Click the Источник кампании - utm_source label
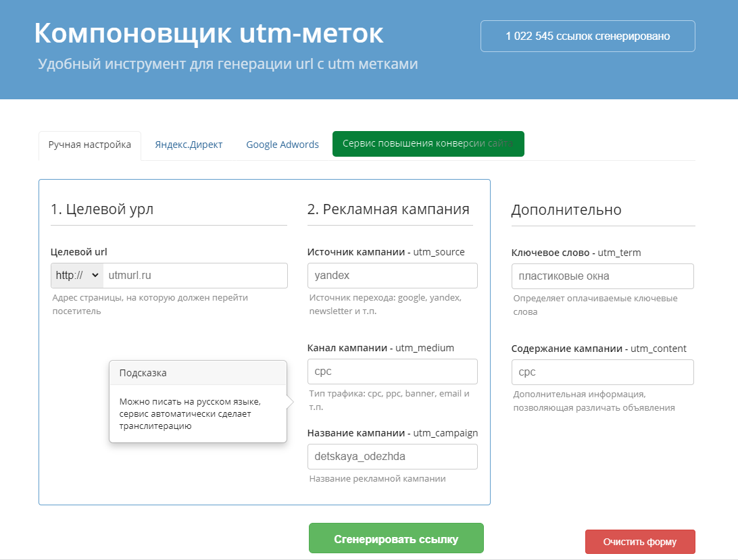Image resolution: width=738 pixels, height=560 pixels. [x=386, y=252]
